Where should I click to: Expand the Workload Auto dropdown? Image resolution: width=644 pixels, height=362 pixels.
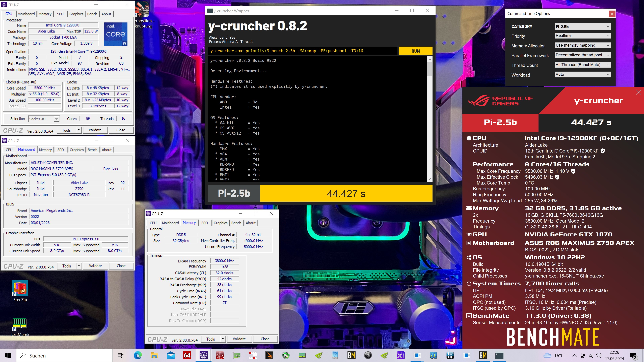coord(583,74)
